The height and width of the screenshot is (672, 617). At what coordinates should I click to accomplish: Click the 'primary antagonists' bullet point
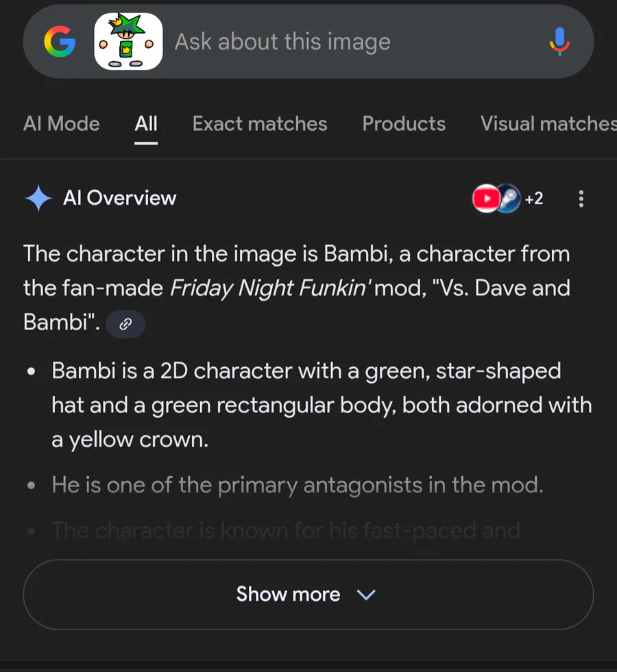pos(298,486)
